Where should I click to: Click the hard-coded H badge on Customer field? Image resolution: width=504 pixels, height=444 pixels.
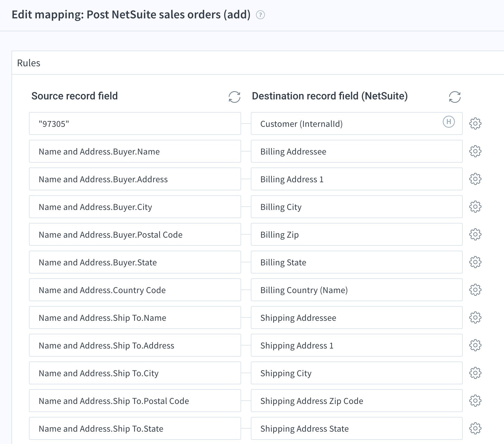coord(449,122)
